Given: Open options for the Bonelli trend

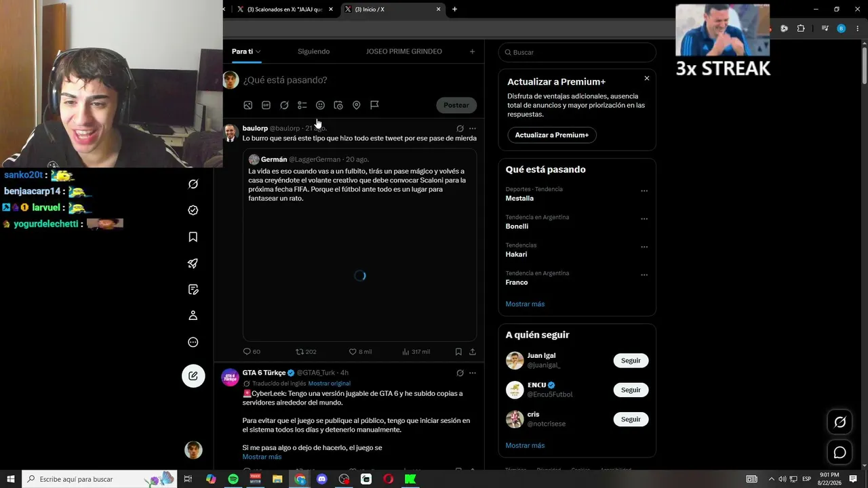Looking at the screenshot, I should [x=644, y=219].
